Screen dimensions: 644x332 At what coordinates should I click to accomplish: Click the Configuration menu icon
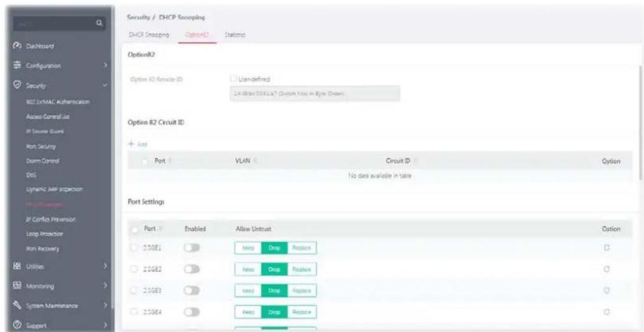[18, 65]
